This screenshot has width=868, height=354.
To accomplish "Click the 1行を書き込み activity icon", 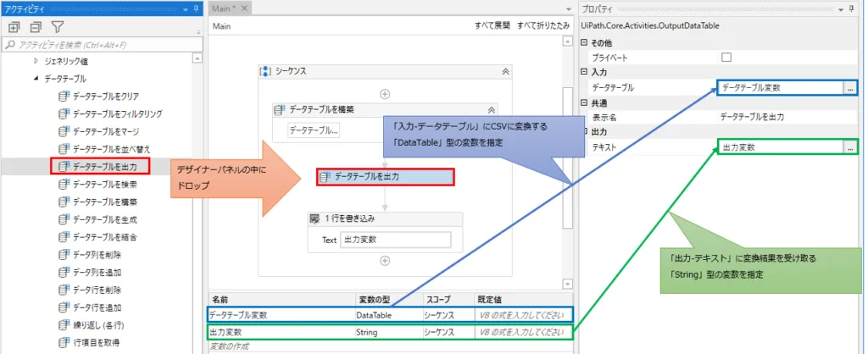I will 315,218.
